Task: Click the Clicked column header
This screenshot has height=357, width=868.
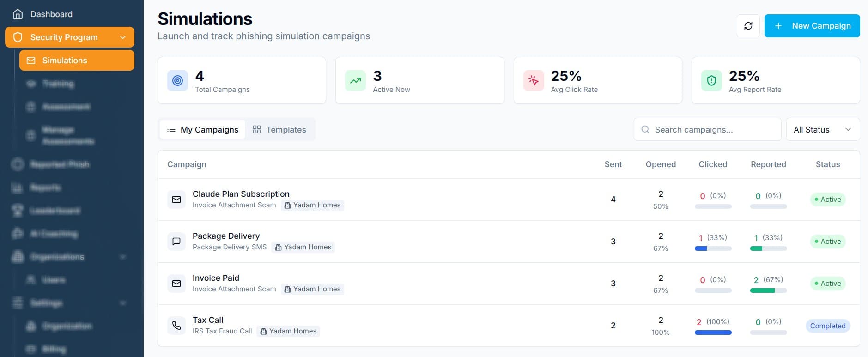Action: (713, 164)
